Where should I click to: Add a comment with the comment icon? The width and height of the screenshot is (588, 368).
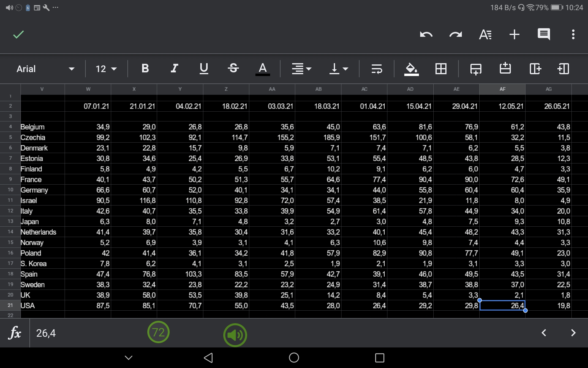point(544,34)
